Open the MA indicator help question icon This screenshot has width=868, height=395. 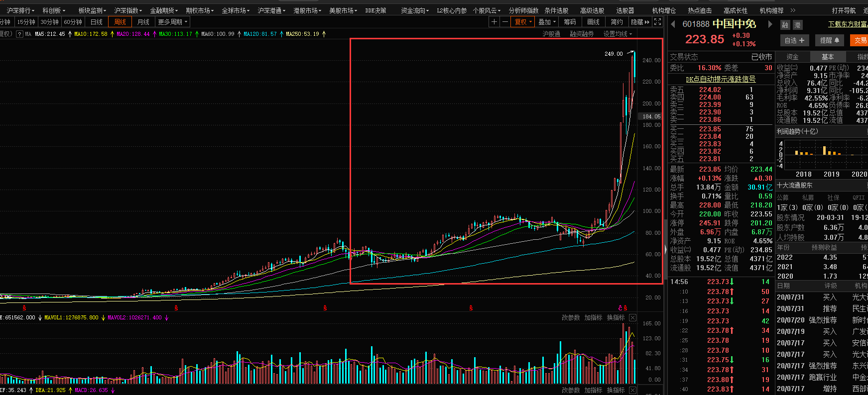pos(19,34)
